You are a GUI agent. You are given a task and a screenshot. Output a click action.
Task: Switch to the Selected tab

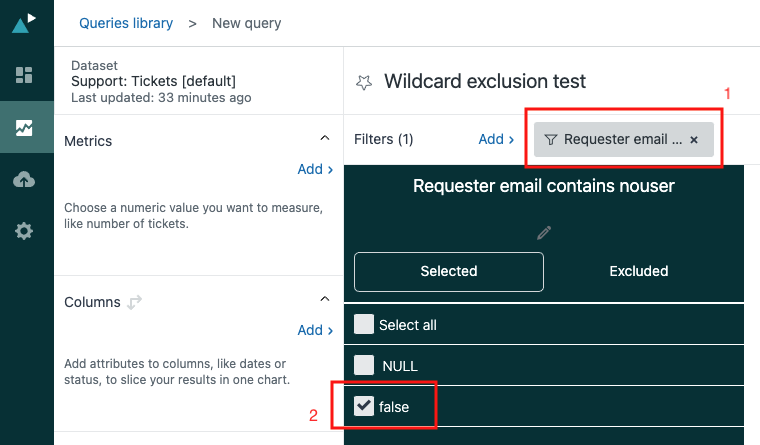coord(448,271)
